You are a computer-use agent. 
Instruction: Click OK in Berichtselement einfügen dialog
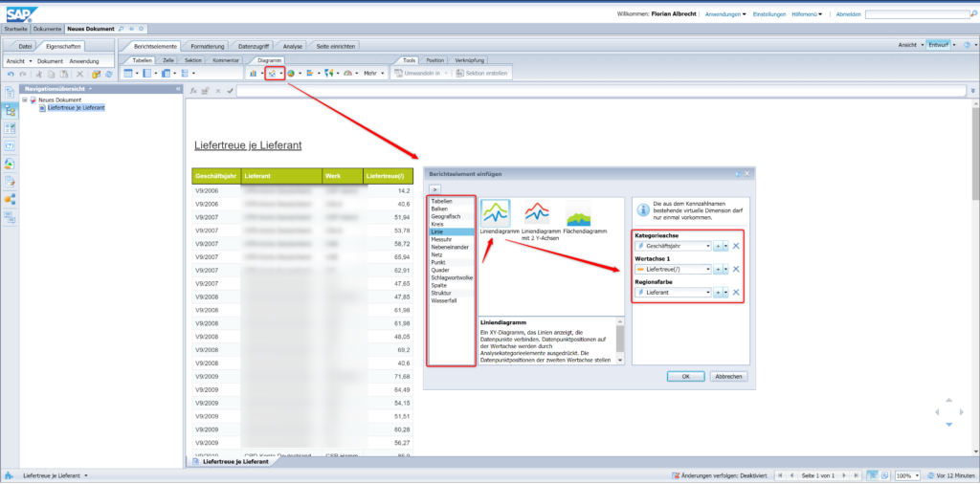click(x=685, y=377)
